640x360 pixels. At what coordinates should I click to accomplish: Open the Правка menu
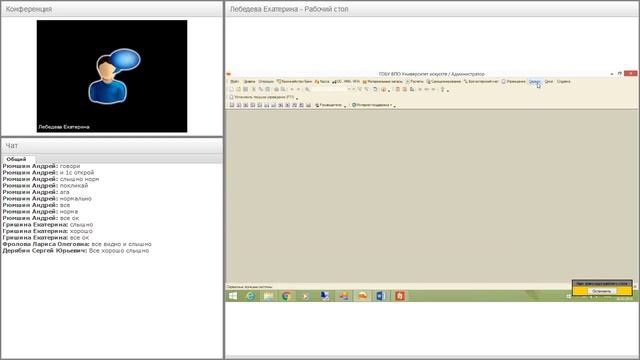pos(249,82)
